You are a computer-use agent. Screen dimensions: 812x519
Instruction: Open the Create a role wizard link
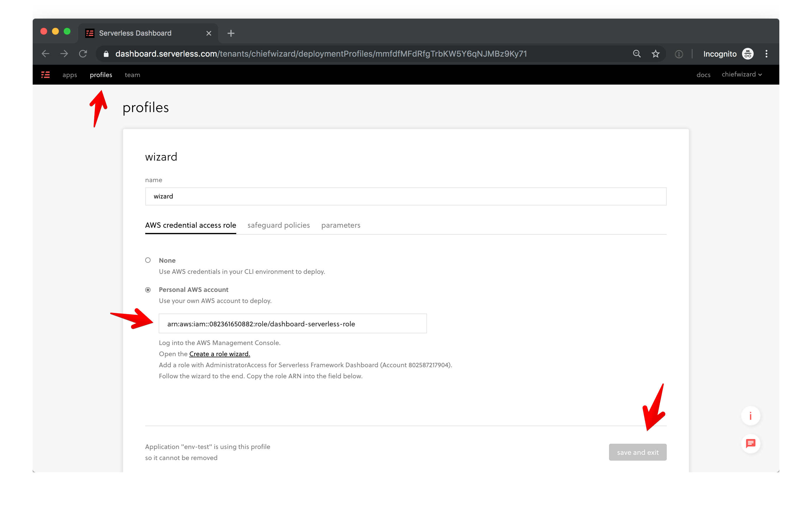coord(220,354)
